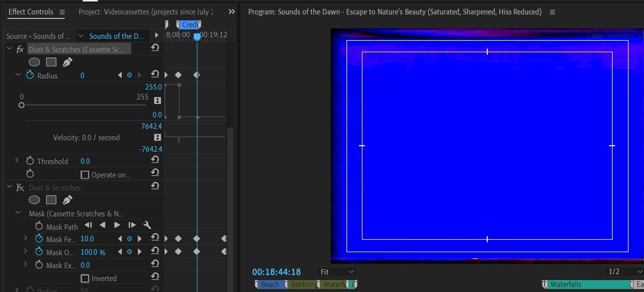The image size is (644, 292).
Task: Toggle animation stopwatch for Radius
Action: click(30, 75)
